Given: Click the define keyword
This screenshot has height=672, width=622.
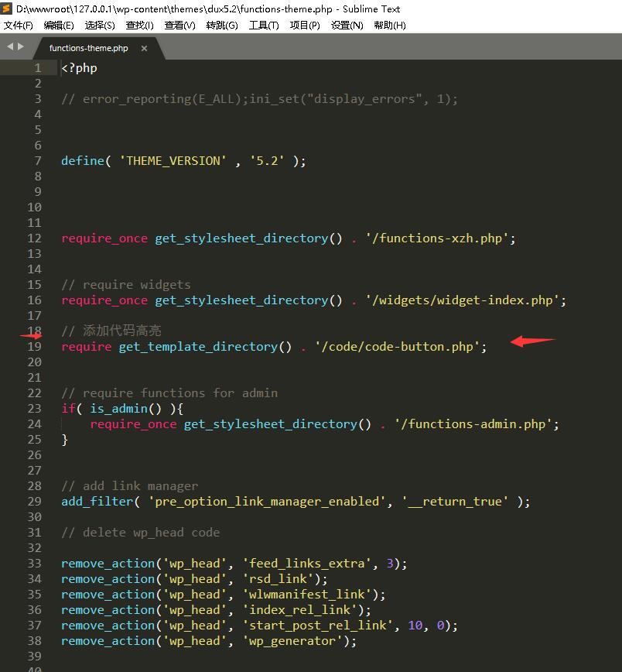Looking at the screenshot, I should pos(83,161).
